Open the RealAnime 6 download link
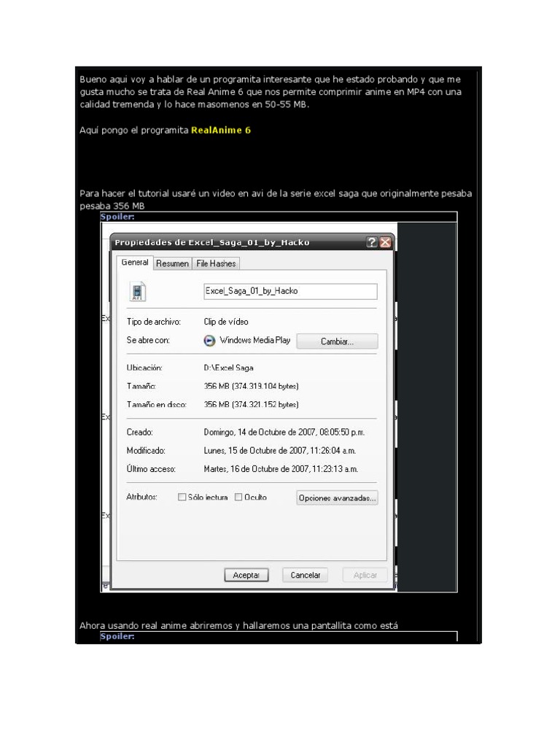Screen dimensions: 560x747 coord(220,130)
